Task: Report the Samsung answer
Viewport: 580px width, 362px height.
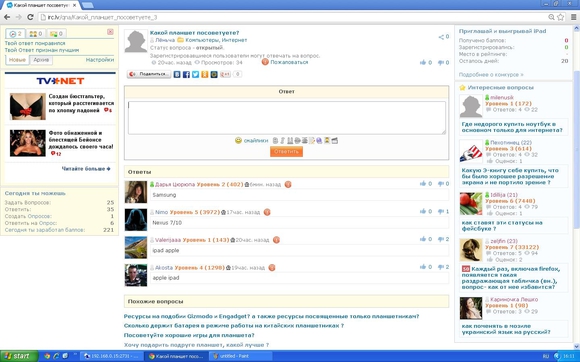Action: click(x=288, y=184)
